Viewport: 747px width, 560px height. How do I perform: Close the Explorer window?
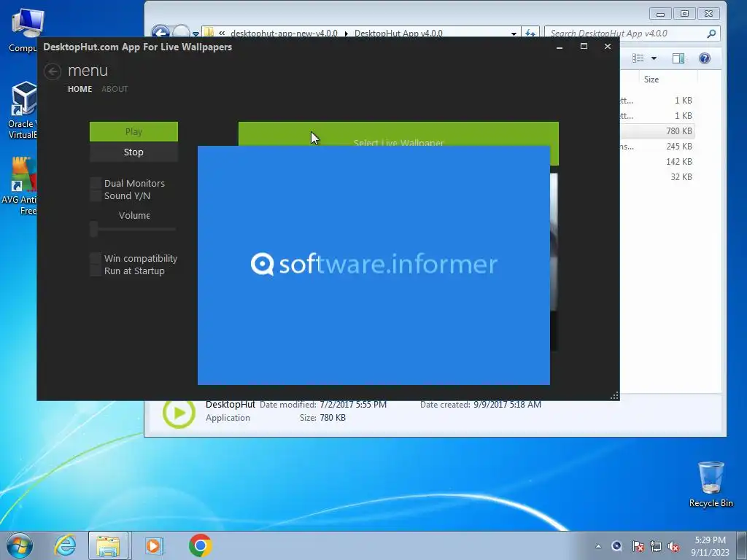click(x=709, y=14)
